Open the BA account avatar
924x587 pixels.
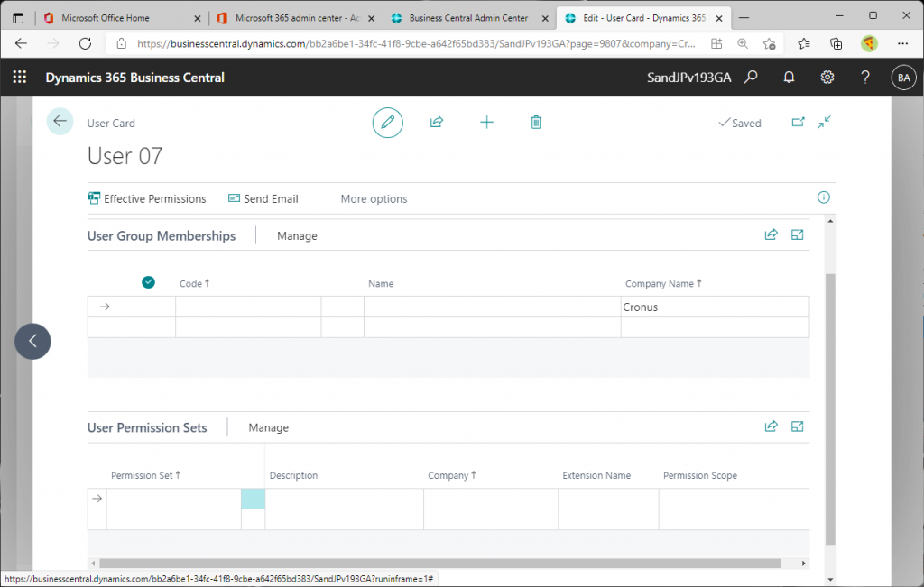click(x=903, y=78)
